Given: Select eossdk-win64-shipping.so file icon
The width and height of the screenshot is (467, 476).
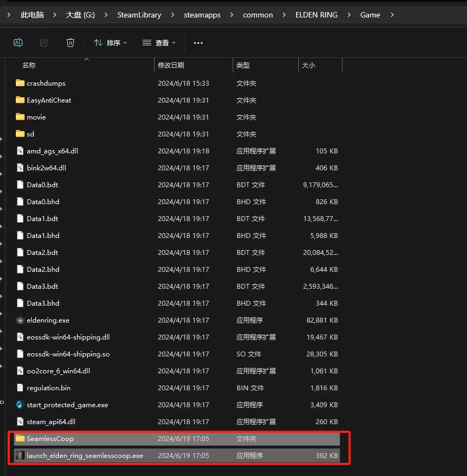Looking at the screenshot, I should pos(20,354).
